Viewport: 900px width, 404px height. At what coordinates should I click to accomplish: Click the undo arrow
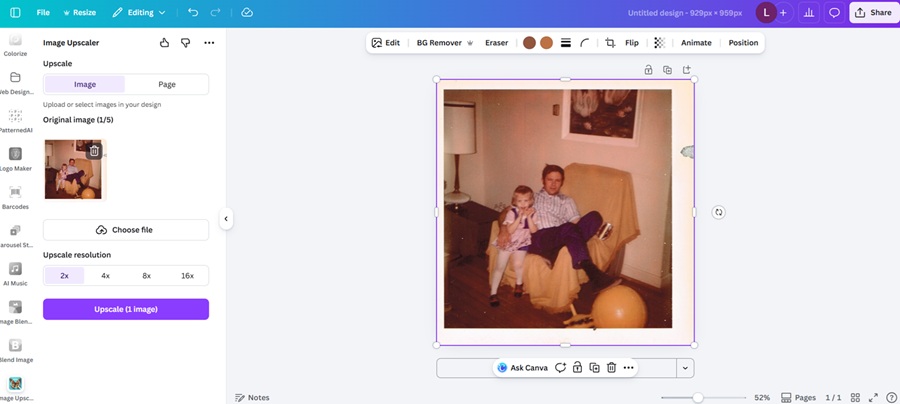point(193,13)
